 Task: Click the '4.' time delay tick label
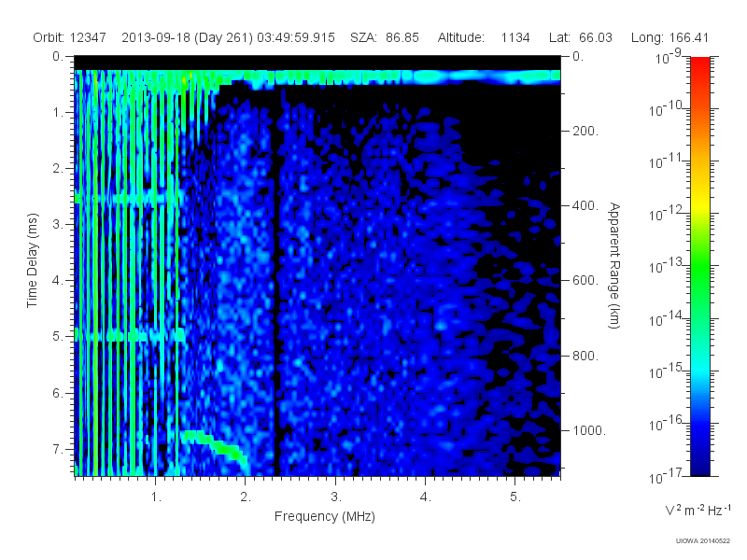[58, 281]
